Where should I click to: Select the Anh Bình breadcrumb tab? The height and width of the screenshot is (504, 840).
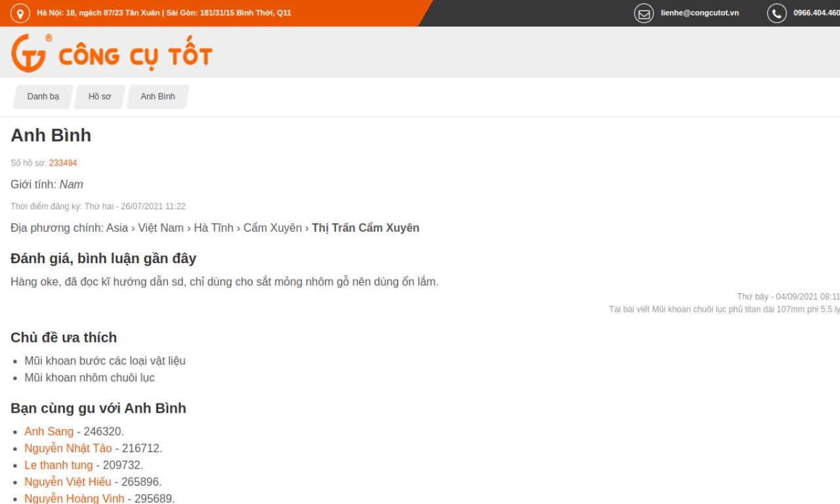point(157,96)
